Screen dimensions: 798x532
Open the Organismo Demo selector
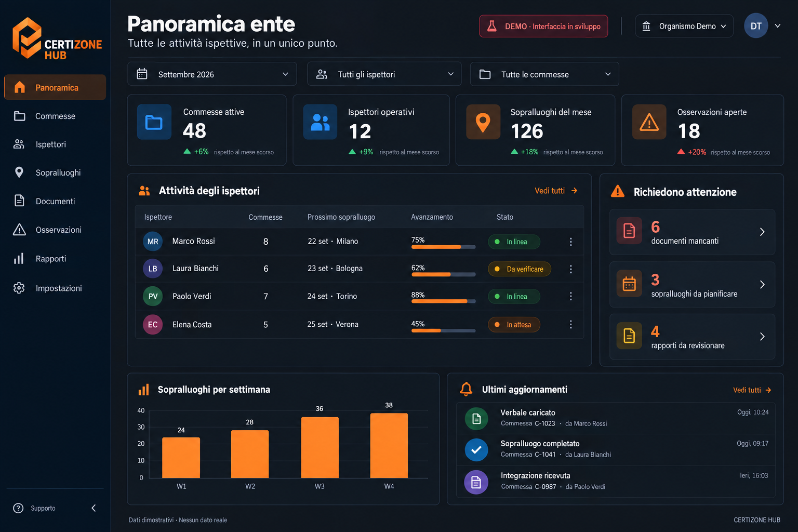[x=684, y=26]
